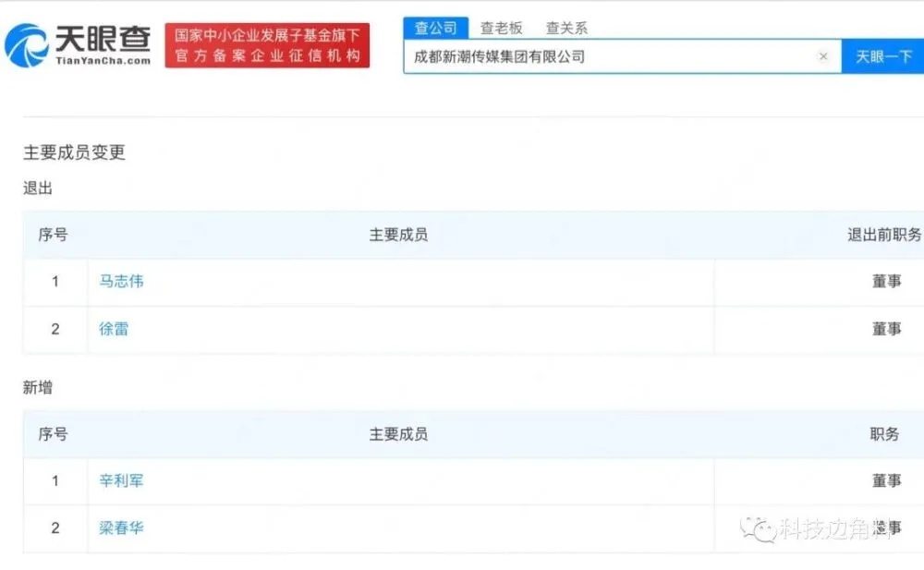Open the 徐雷 member link
Image resolution: width=924 pixels, height=570 pixels.
(114, 329)
